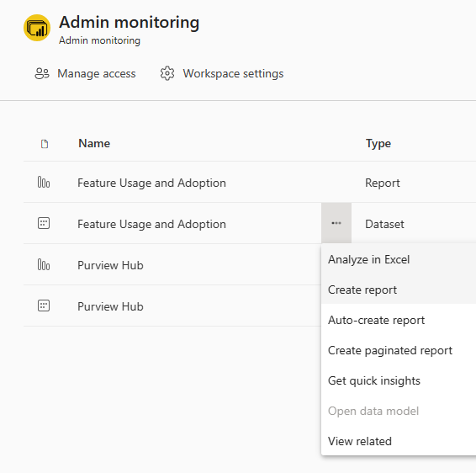Screen dimensions: 476x473
Task: Click the Dataset type cell
Action: coord(384,224)
